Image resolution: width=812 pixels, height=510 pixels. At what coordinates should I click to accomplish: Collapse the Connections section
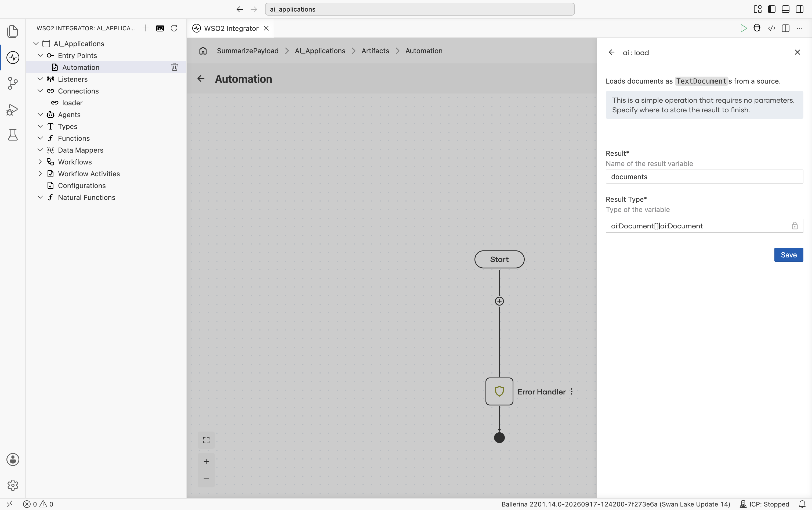(x=40, y=91)
